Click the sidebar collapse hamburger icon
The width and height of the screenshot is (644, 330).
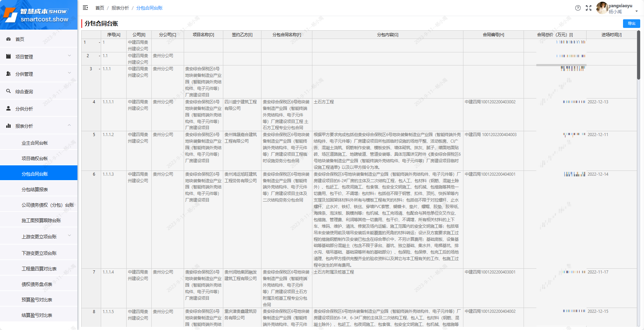click(85, 8)
